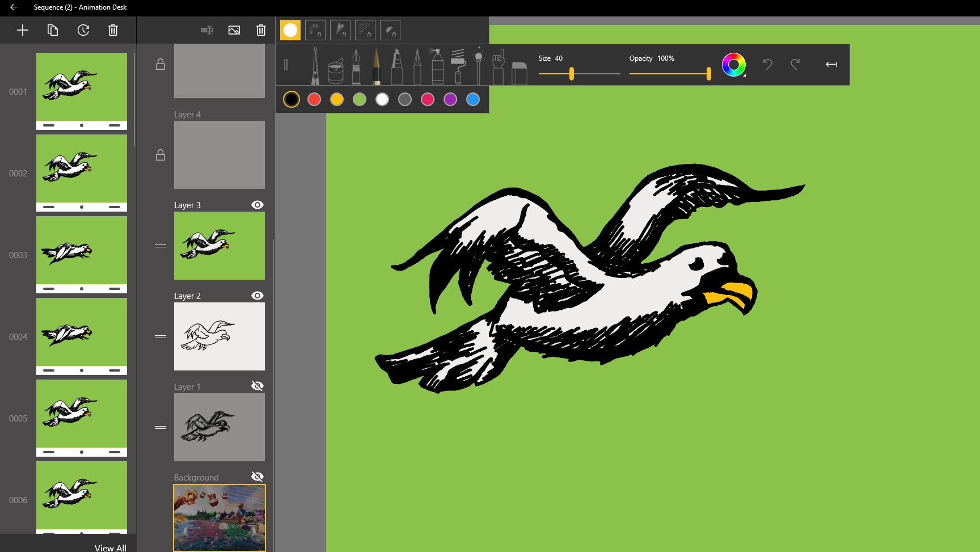The height and width of the screenshot is (552, 980).
Task: Undo the last stroke
Action: point(767,64)
